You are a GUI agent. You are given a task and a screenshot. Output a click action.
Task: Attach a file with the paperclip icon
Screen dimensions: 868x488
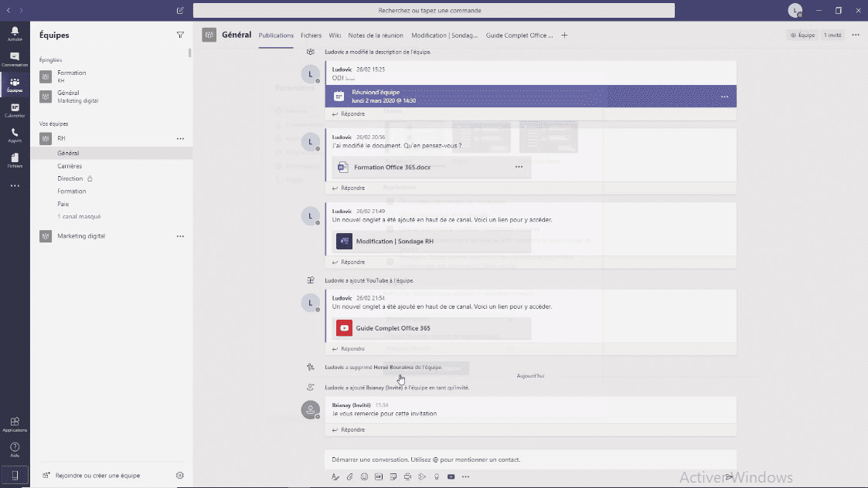349,476
